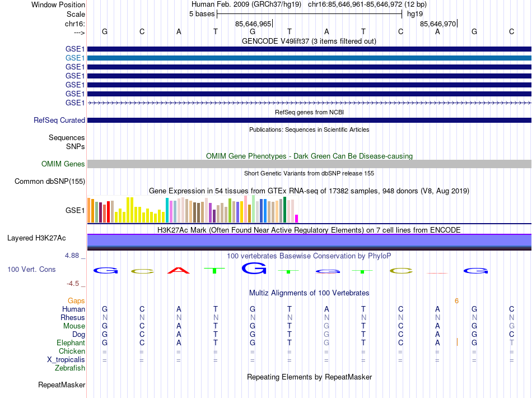Click the hg19 label next to the scale bar
Screen dimensions: 532x398
point(415,14)
